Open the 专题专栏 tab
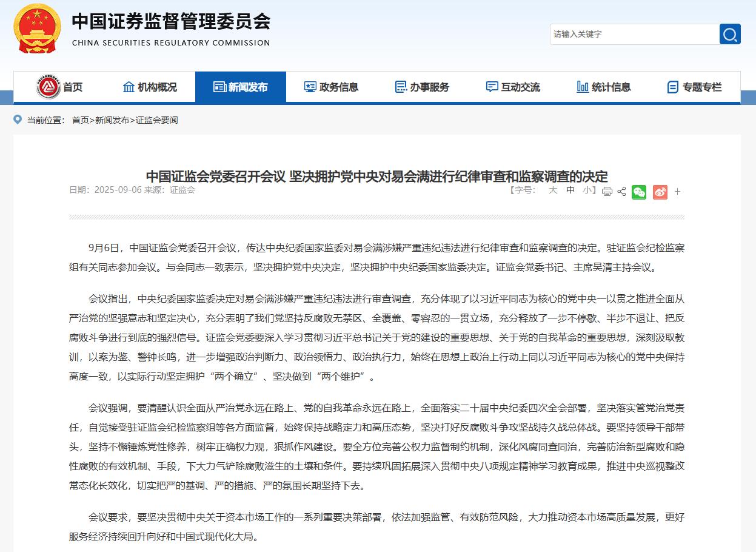Viewport: 756px width, 552px height. click(695, 87)
